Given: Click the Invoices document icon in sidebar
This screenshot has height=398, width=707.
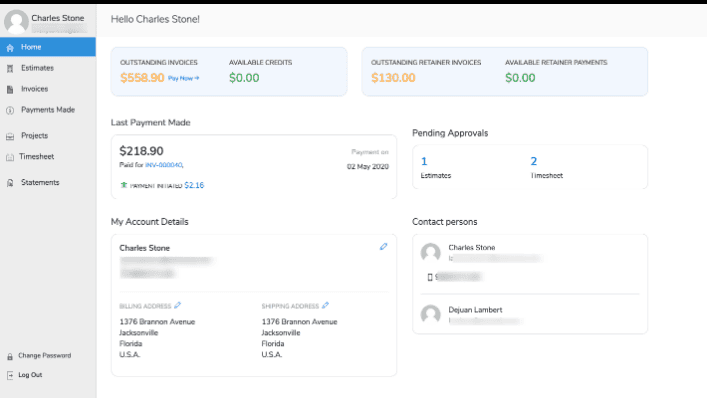Looking at the screenshot, I should coord(10,89).
